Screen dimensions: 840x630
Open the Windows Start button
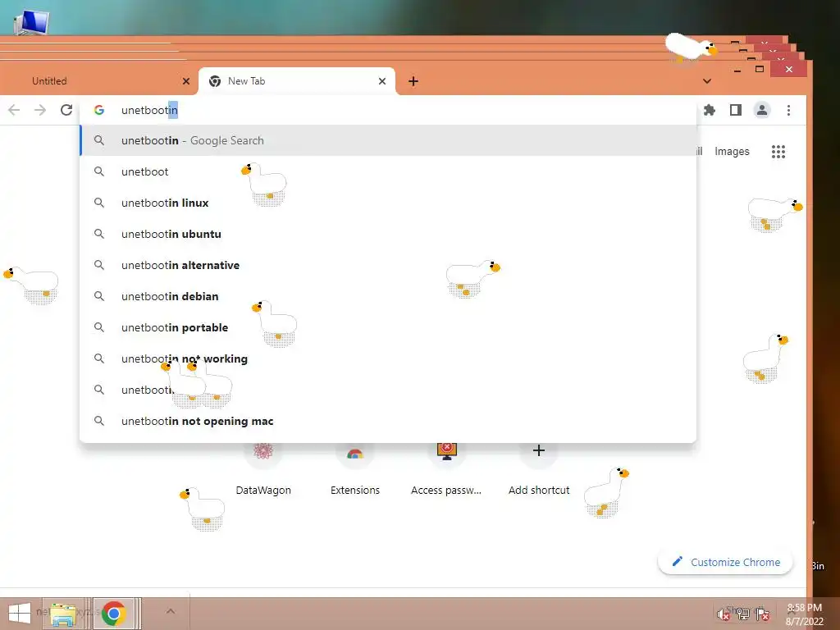pos(20,614)
